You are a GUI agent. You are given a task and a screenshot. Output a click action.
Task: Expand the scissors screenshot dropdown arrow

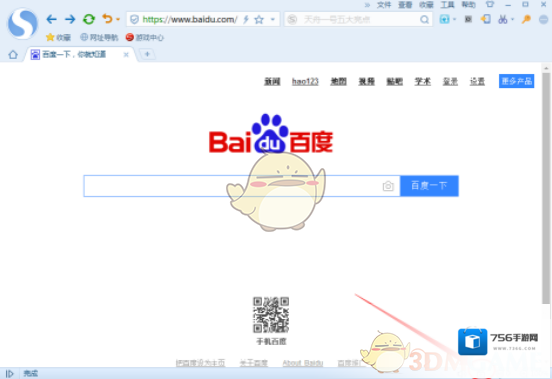[512, 19]
